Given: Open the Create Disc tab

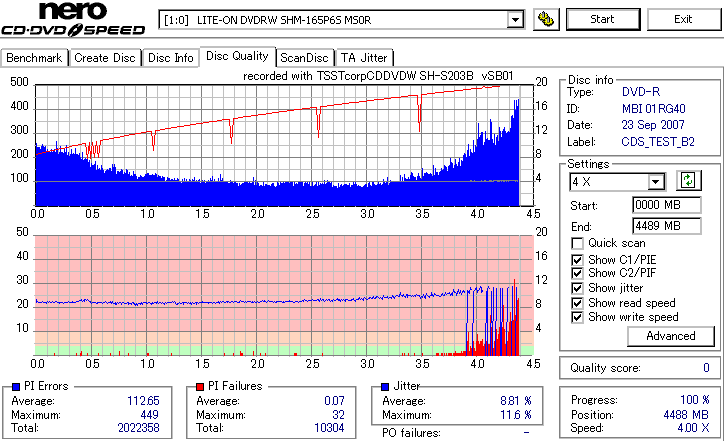Looking at the screenshot, I should [105, 58].
